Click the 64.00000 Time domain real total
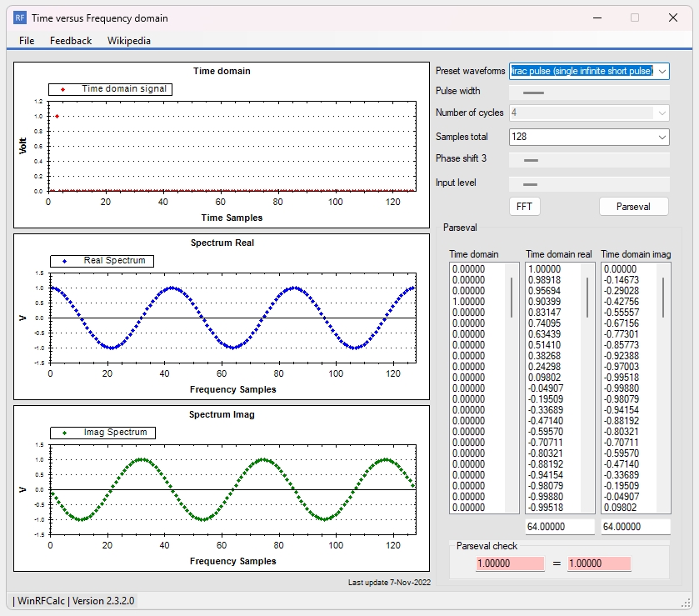 (x=559, y=526)
